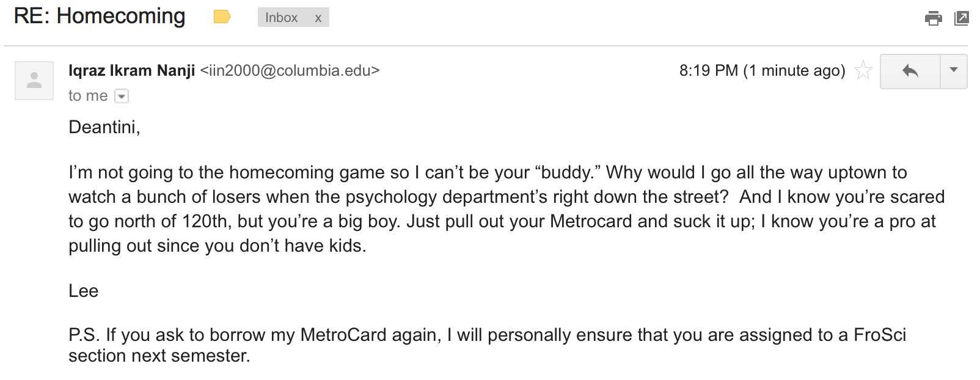Show details arrow next to "to me"

click(122, 96)
